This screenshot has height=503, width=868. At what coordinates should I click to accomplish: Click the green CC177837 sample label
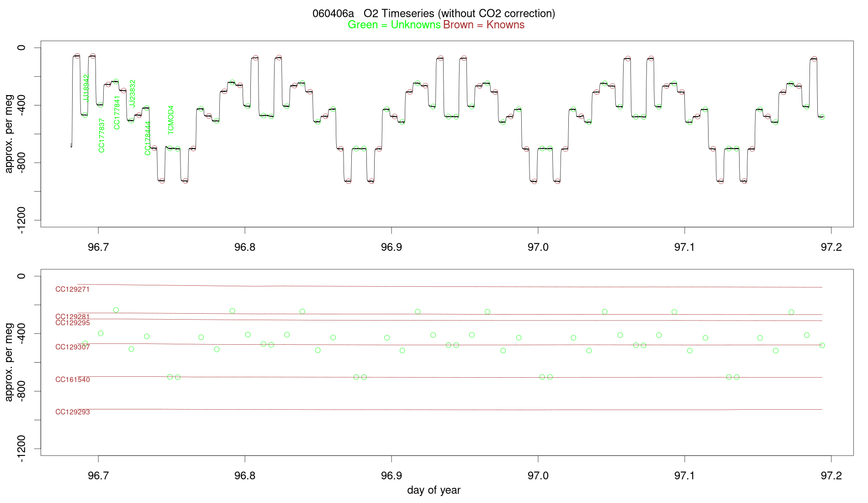pos(102,135)
